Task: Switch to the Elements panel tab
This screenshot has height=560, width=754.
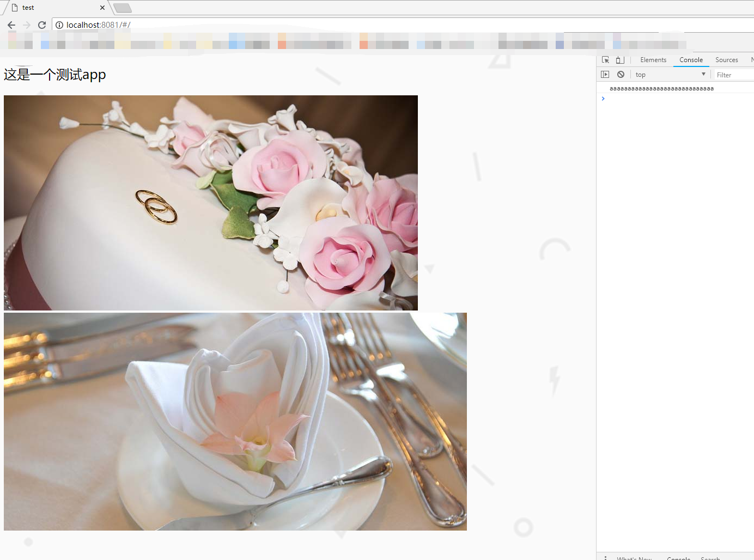Action: point(653,60)
